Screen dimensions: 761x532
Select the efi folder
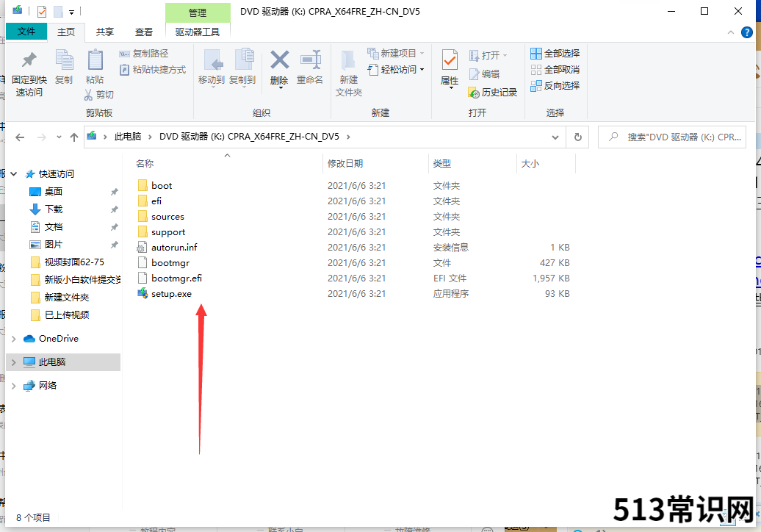point(156,201)
